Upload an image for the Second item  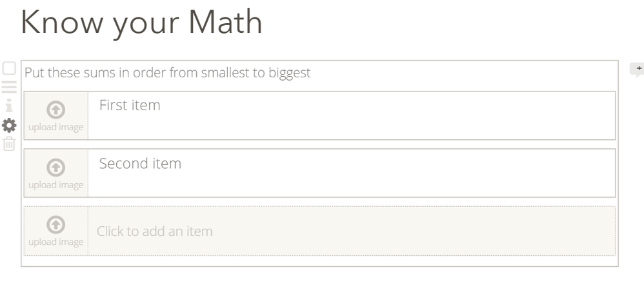coord(56,168)
